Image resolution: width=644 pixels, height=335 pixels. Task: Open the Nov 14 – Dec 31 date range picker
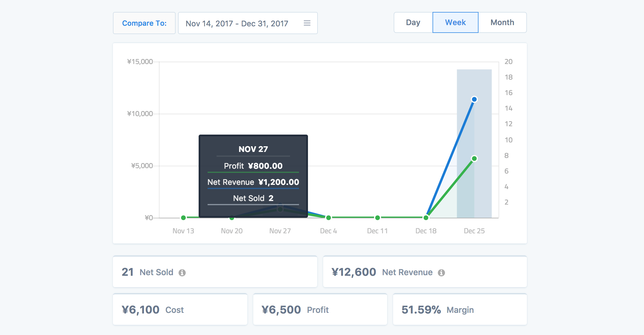[237, 23]
